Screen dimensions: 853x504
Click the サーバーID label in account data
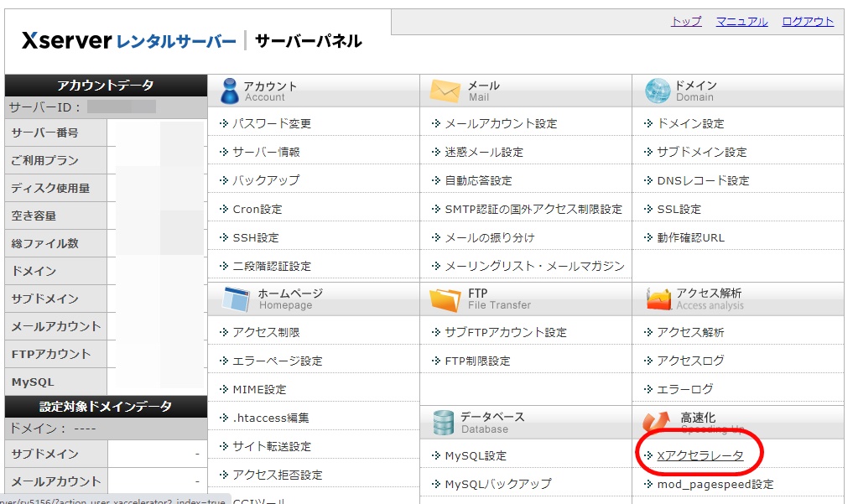pos(44,107)
